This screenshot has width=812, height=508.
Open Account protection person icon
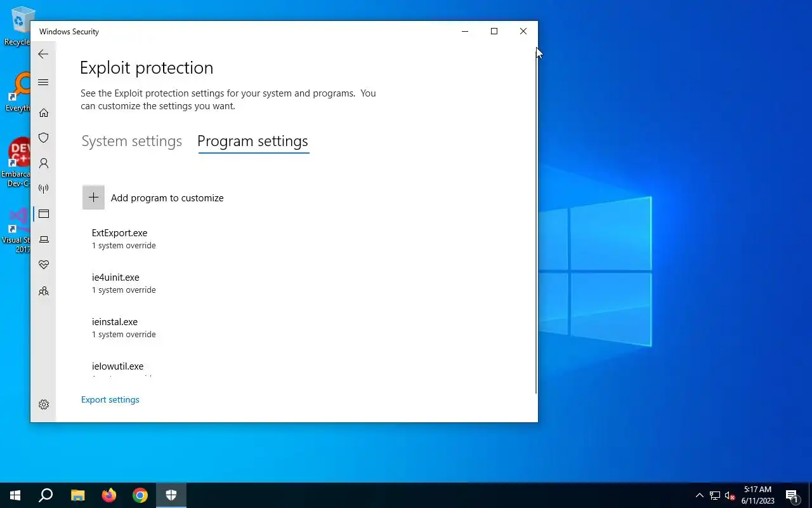44,163
